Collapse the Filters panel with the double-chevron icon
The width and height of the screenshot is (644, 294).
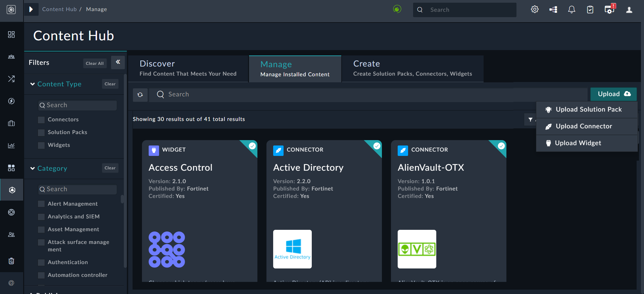coord(118,62)
